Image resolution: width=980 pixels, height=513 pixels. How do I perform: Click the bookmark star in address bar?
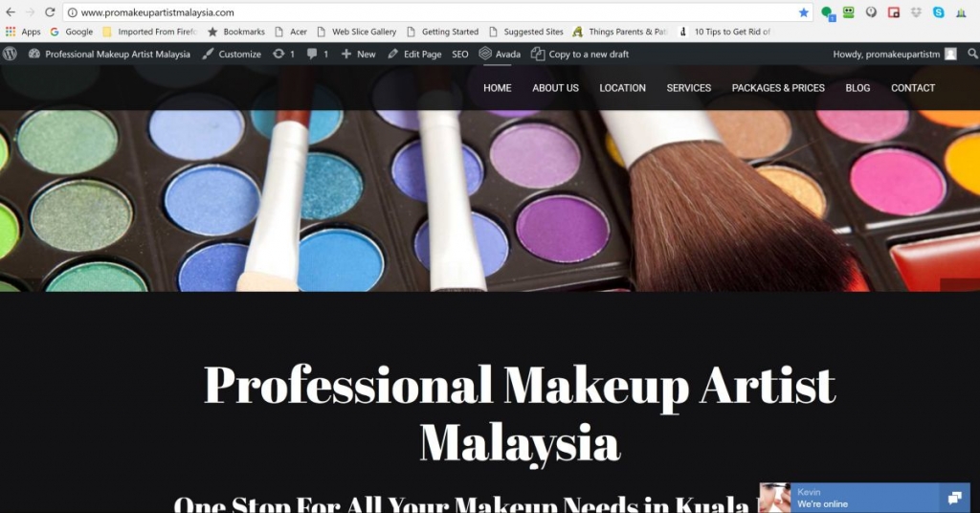click(803, 12)
